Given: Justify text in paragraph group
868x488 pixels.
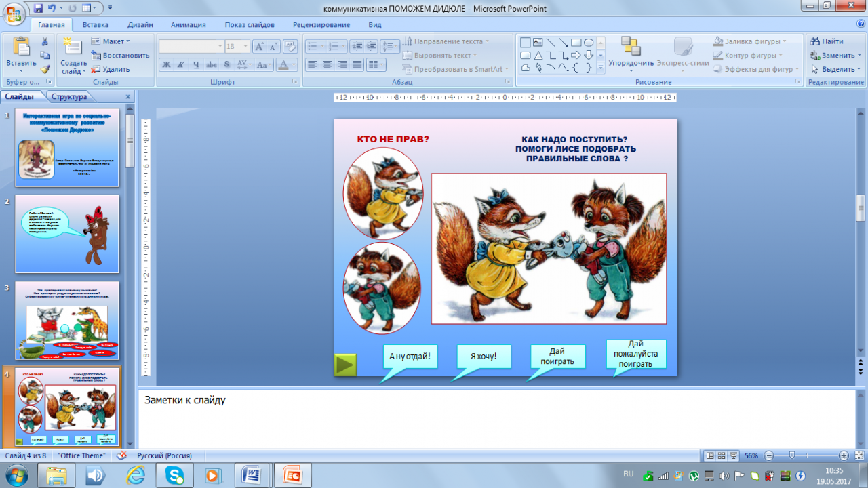Looking at the screenshot, I should [357, 65].
